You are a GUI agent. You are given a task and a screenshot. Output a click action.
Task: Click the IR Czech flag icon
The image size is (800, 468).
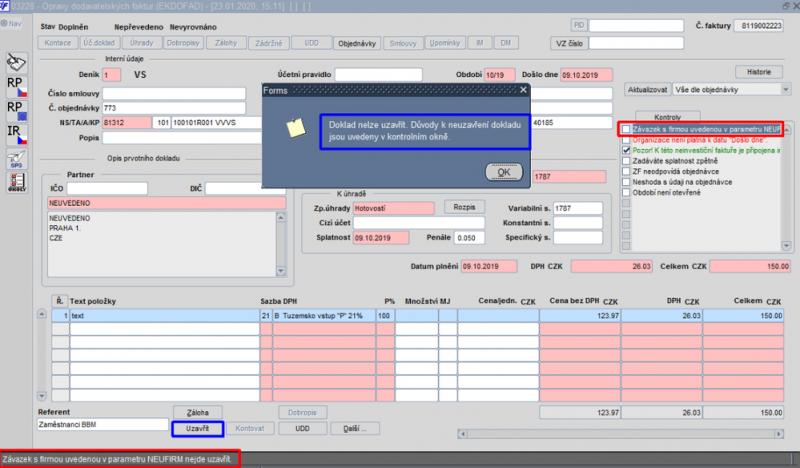click(16, 135)
